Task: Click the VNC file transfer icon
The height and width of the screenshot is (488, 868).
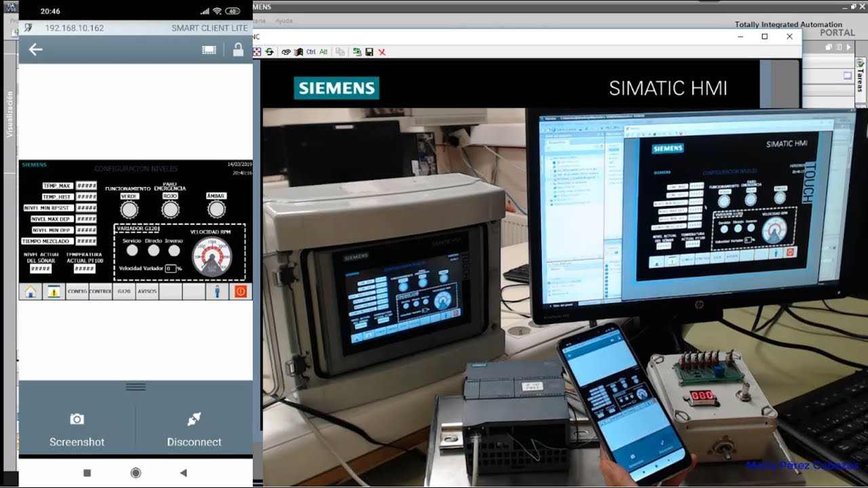Action: tap(357, 52)
